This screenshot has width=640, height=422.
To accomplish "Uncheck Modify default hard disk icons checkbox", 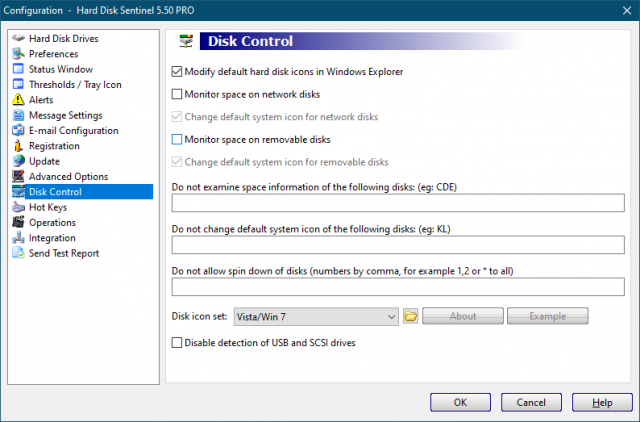I will (178, 72).
